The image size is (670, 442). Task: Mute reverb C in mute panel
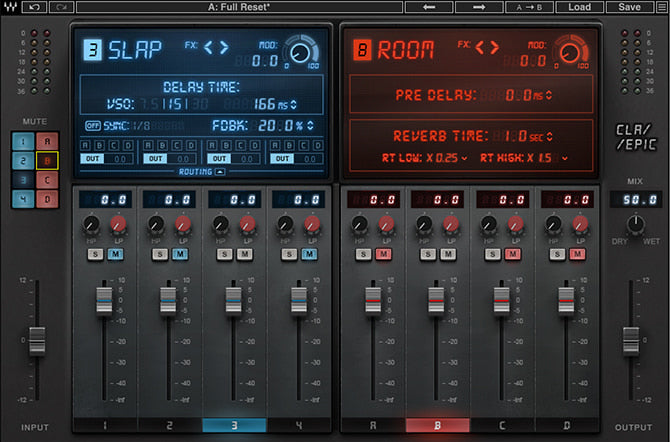[47, 180]
